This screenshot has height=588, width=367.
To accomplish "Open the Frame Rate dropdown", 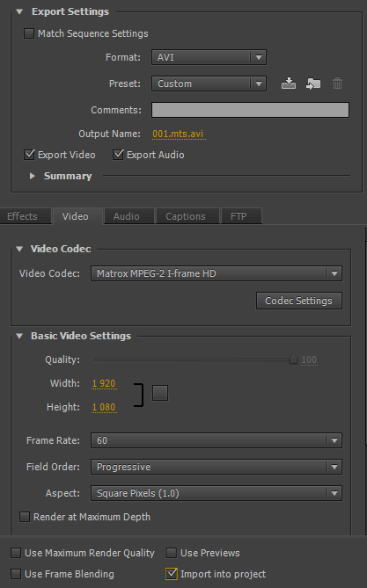I will (x=217, y=440).
